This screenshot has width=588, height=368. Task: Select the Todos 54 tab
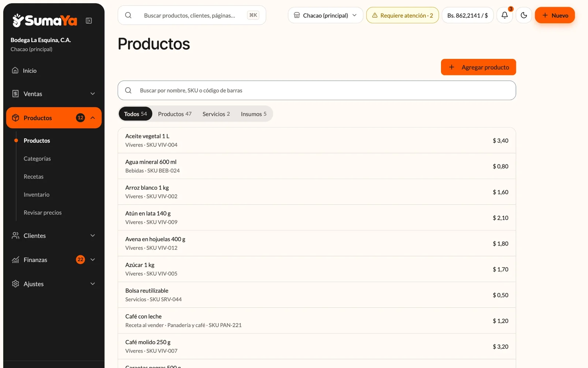(x=135, y=114)
